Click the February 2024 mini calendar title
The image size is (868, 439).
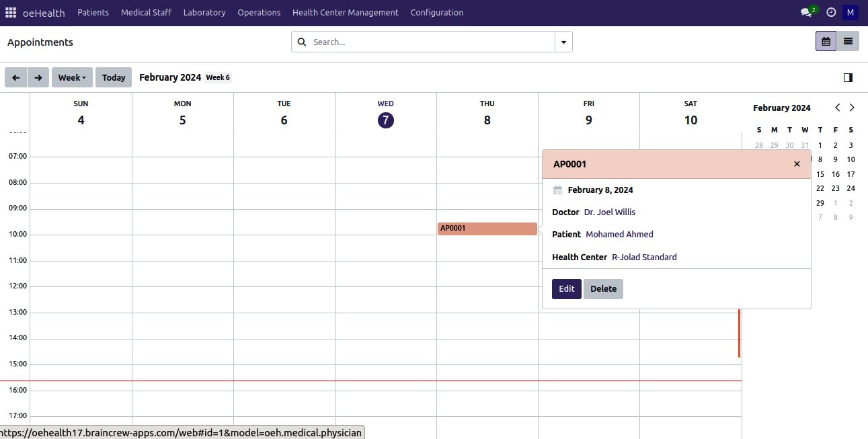[781, 108]
